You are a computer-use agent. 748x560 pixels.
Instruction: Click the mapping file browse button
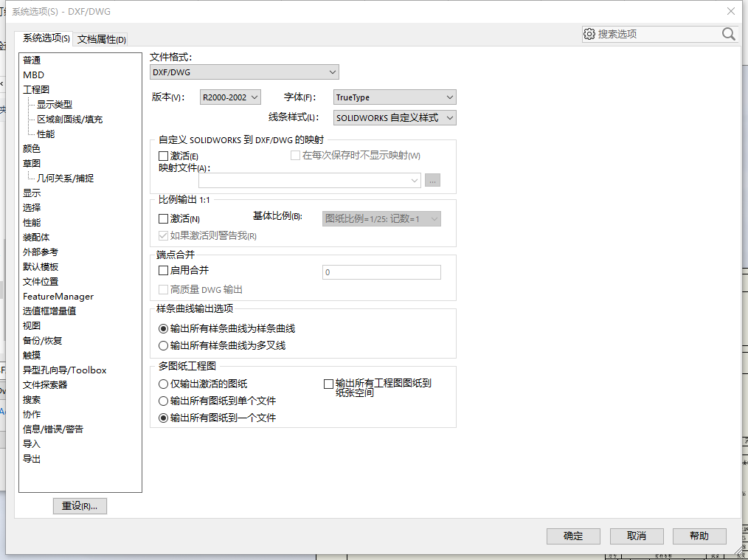pyautogui.click(x=432, y=180)
